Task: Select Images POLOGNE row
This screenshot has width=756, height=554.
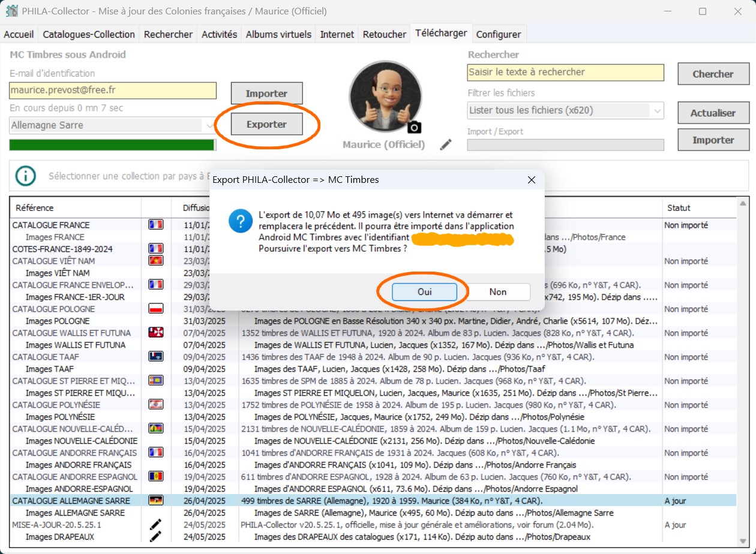Action: (374, 321)
